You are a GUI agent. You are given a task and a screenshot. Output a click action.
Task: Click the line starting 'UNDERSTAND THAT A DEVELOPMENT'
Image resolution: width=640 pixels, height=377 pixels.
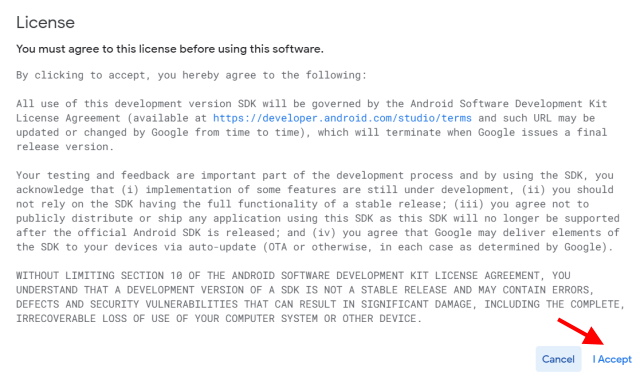pos(305,290)
